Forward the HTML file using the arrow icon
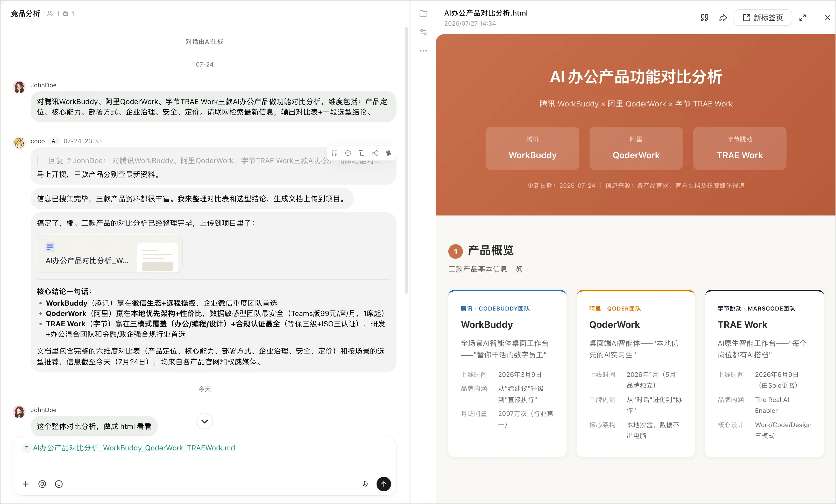The width and height of the screenshot is (836, 504). tap(723, 18)
